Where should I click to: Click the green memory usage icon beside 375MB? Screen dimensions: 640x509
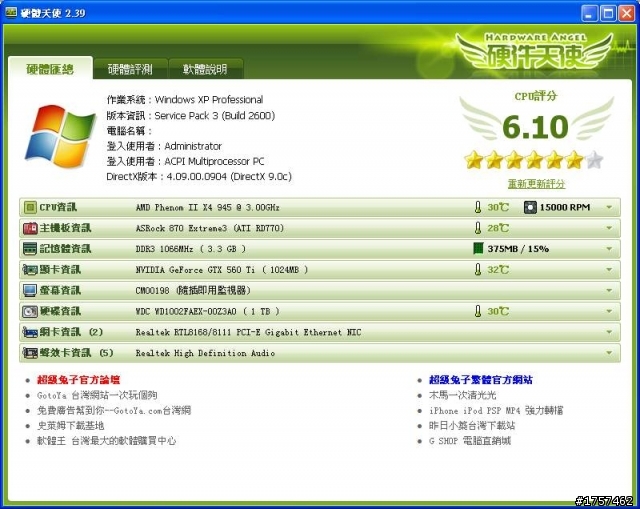[478, 249]
